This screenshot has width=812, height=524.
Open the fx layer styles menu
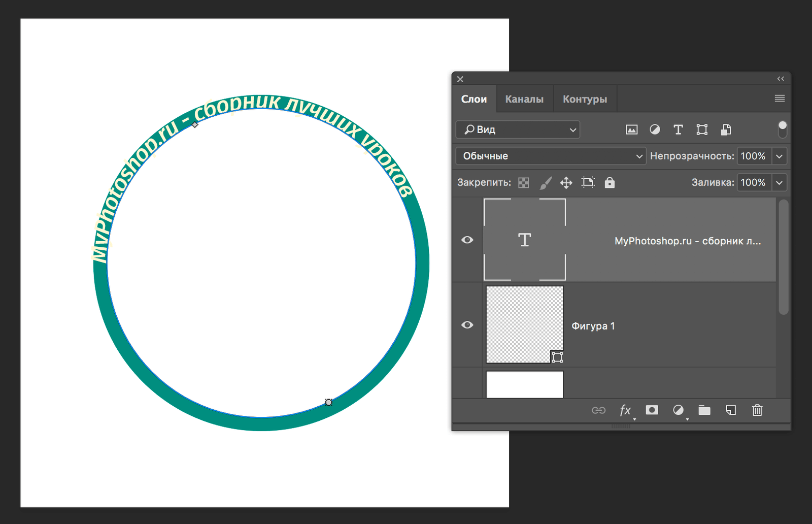[x=625, y=410]
